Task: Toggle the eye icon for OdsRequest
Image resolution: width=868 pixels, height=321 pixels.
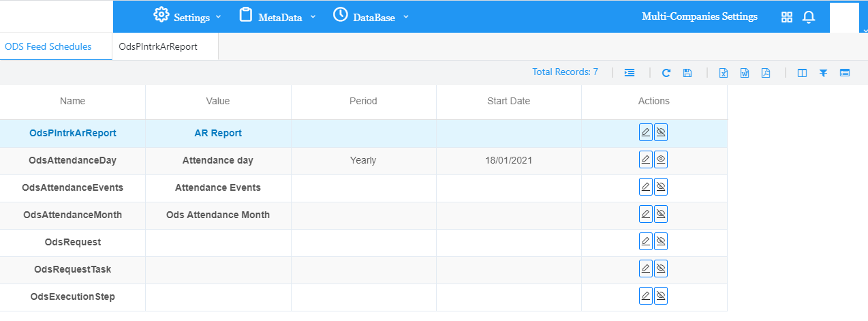Action: (x=660, y=241)
